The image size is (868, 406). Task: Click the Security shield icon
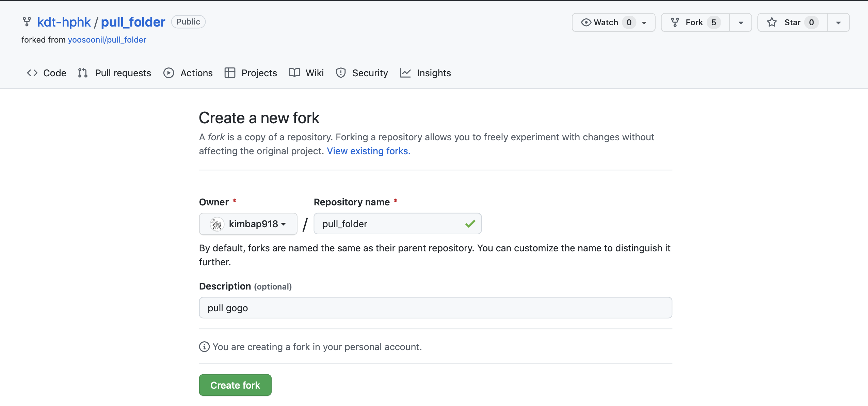click(341, 73)
